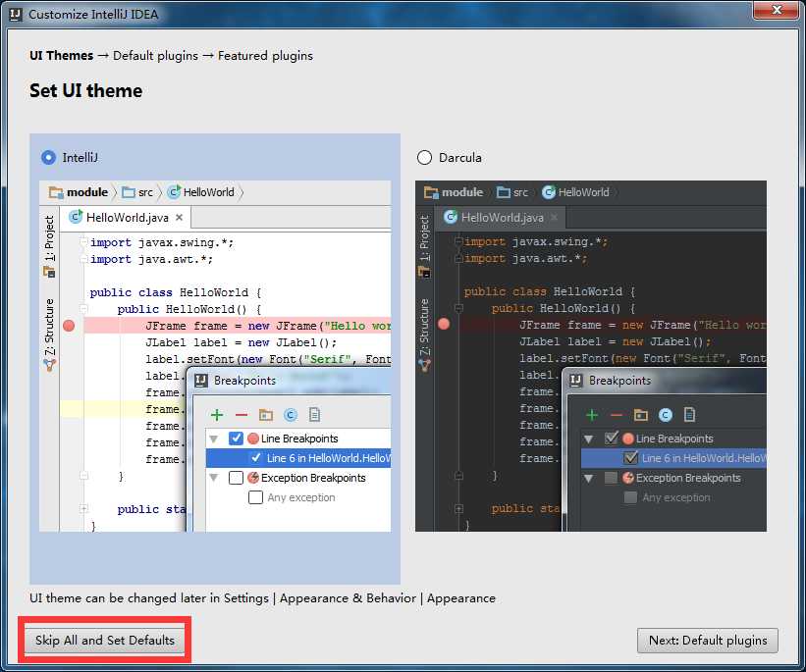This screenshot has height=672, width=806.
Task: Click green add plus icon in Darcula preview
Action: click(x=592, y=415)
